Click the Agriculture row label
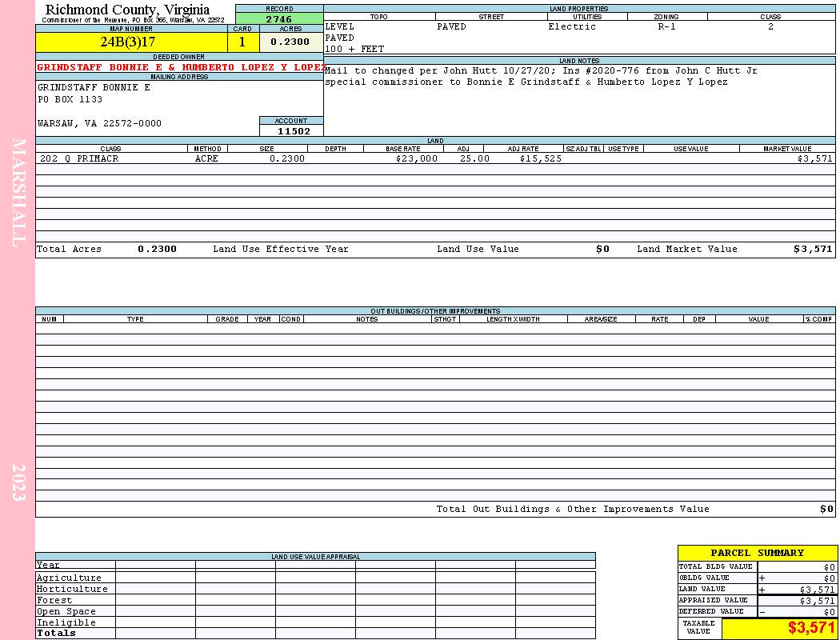Screen dimensions: 840x640 (69, 578)
